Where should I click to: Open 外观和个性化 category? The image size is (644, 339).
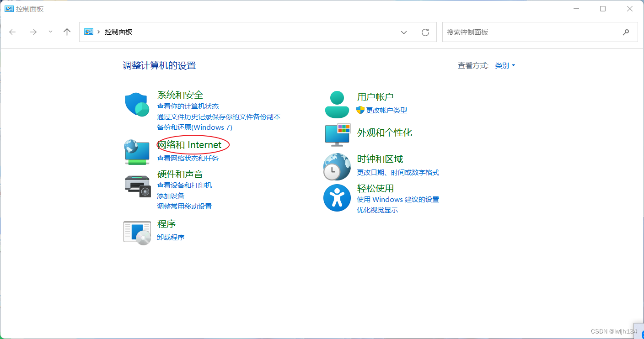point(385,132)
